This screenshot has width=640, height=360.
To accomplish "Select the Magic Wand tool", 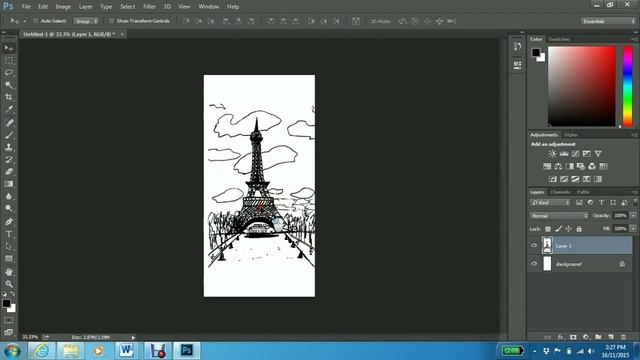I will [9, 85].
